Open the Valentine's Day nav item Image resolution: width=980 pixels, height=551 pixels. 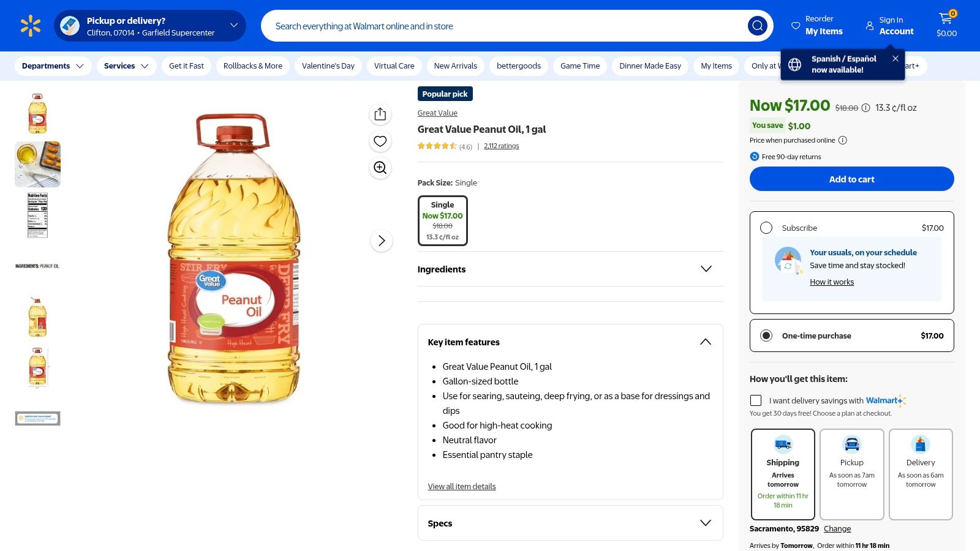pyautogui.click(x=328, y=66)
